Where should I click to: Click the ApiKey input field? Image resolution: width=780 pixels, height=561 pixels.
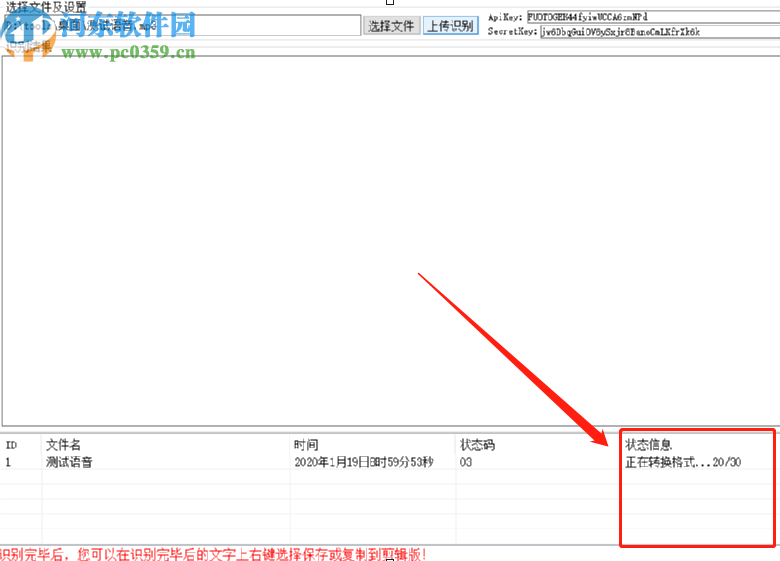pos(653,17)
